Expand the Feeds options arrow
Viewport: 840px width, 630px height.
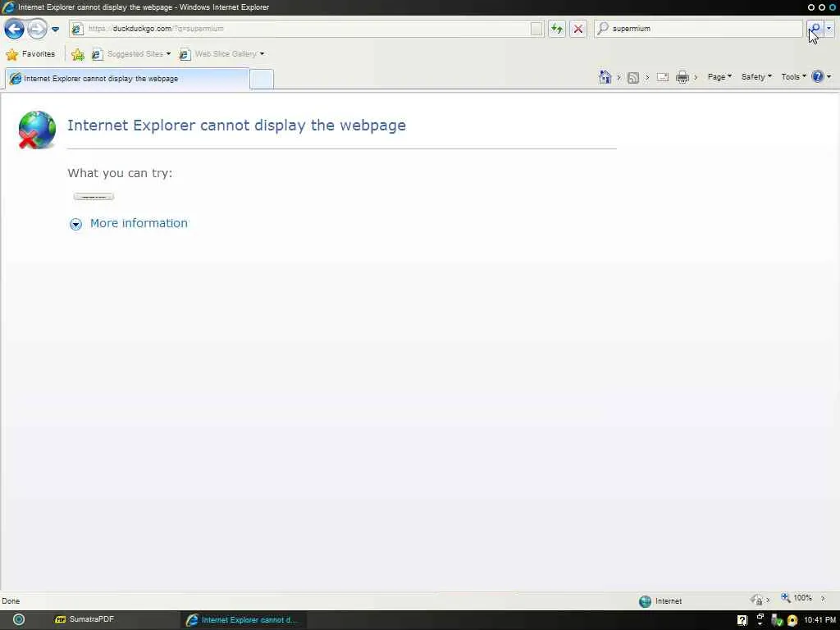(647, 77)
